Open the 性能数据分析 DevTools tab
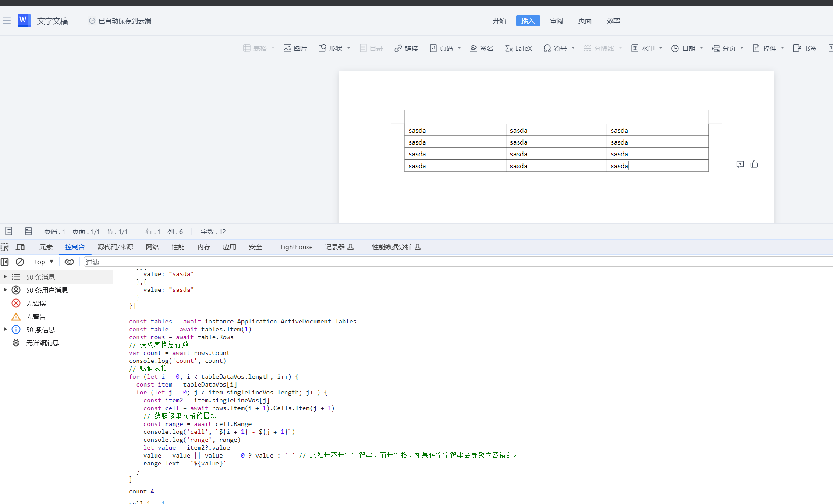This screenshot has height=504, width=833. (x=396, y=247)
